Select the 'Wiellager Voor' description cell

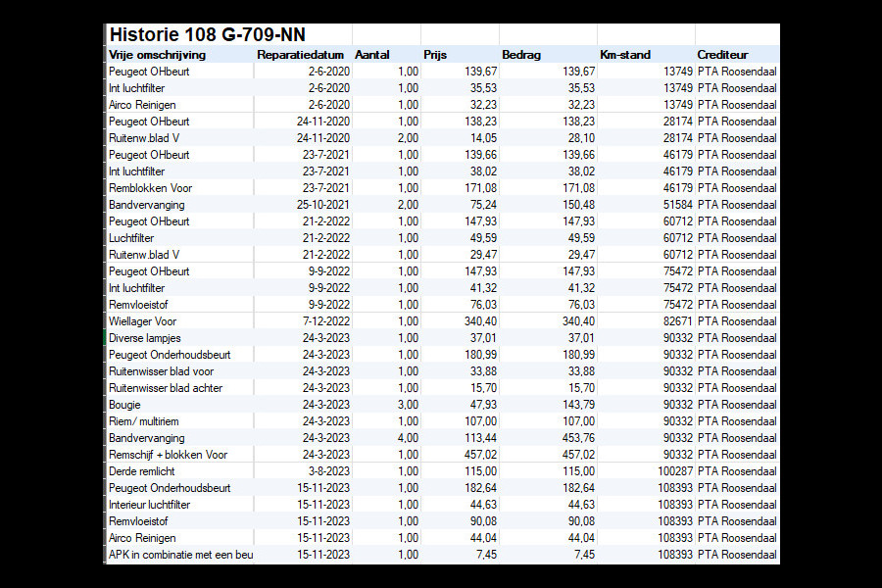tap(142, 321)
